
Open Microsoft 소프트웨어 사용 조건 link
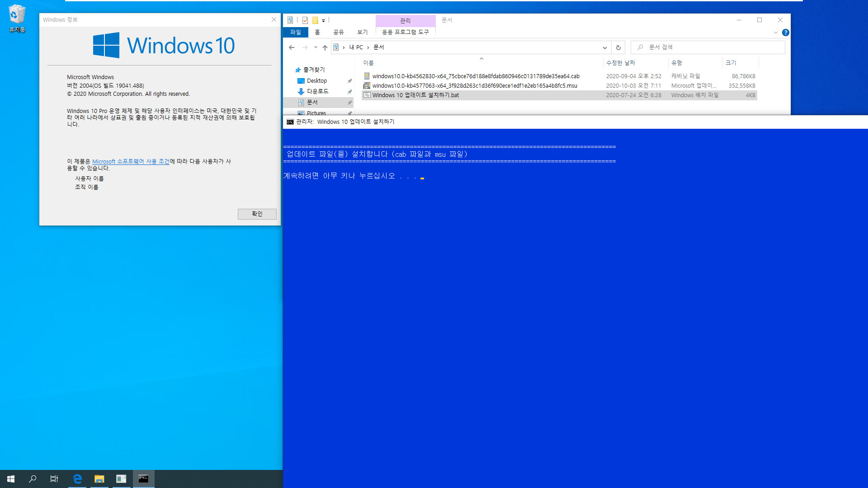[131, 162]
